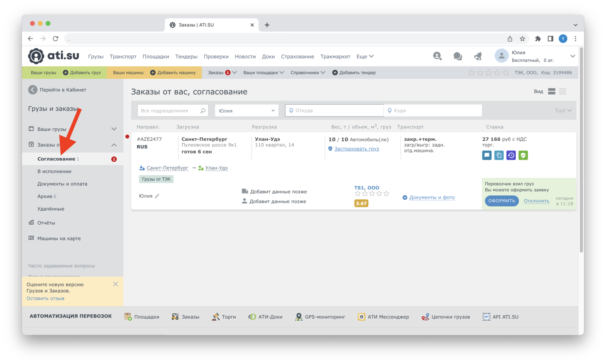This screenshot has height=364, width=606.
Task: Toggle the browser side panel icon
Action: pos(550,39)
